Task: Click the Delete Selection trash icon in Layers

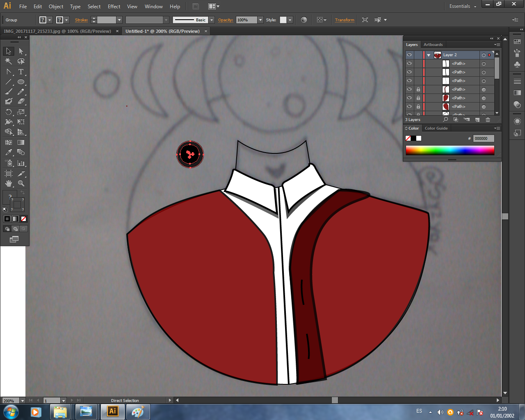Action: pyautogui.click(x=488, y=120)
